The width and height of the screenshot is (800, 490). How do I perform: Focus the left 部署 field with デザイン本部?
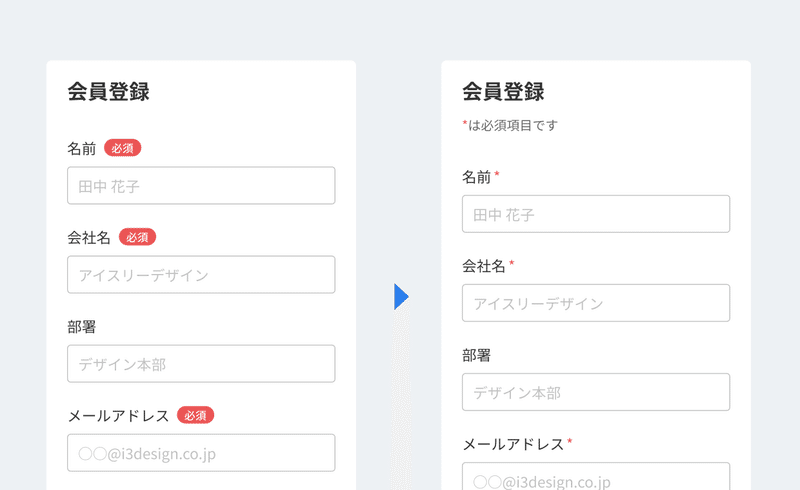click(x=201, y=363)
